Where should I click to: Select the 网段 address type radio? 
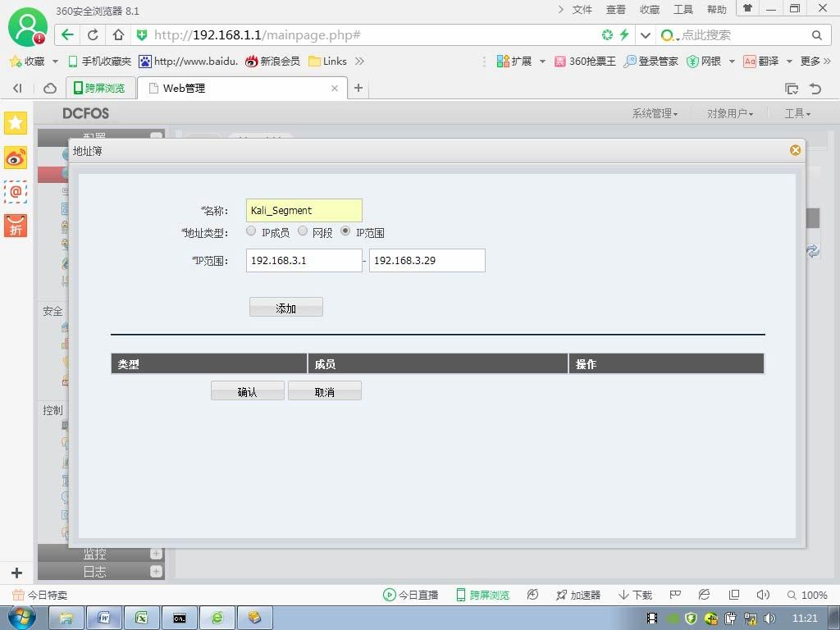[x=303, y=231]
